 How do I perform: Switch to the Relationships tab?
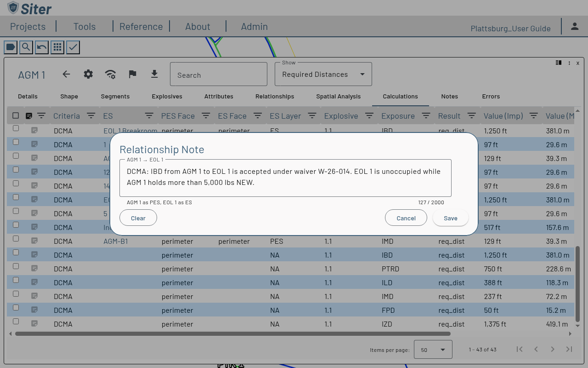point(275,96)
